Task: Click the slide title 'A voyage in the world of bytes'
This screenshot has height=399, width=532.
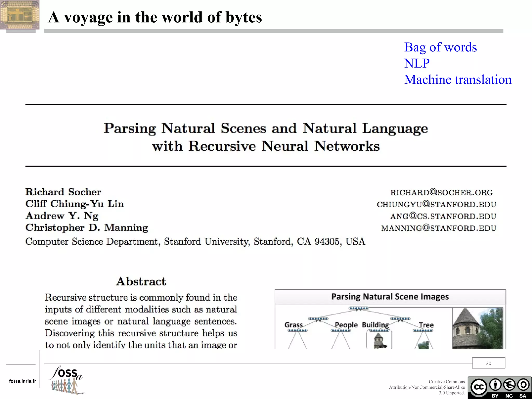Action: pyautogui.click(x=155, y=17)
